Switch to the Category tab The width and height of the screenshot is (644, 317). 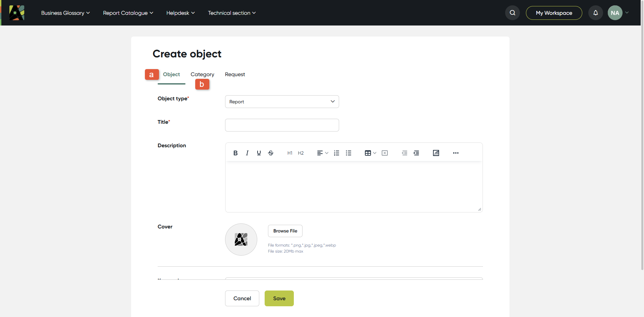tap(202, 74)
